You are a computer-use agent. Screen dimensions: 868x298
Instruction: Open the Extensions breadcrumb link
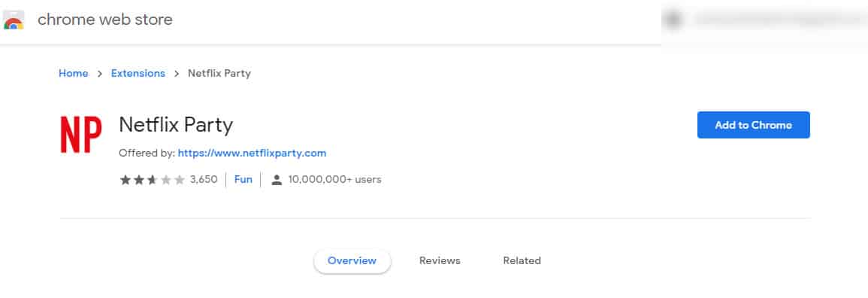(138, 73)
